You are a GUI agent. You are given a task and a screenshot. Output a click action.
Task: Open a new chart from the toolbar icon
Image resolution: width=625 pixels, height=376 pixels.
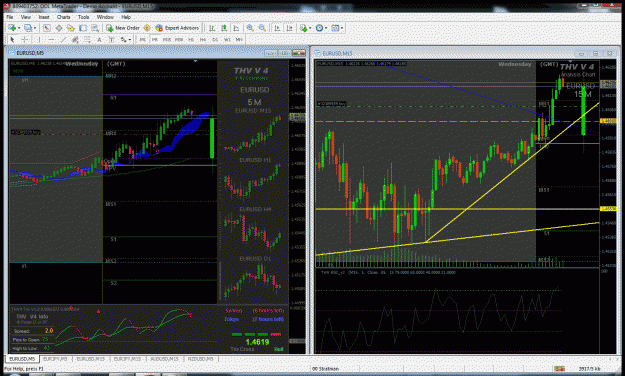point(12,28)
